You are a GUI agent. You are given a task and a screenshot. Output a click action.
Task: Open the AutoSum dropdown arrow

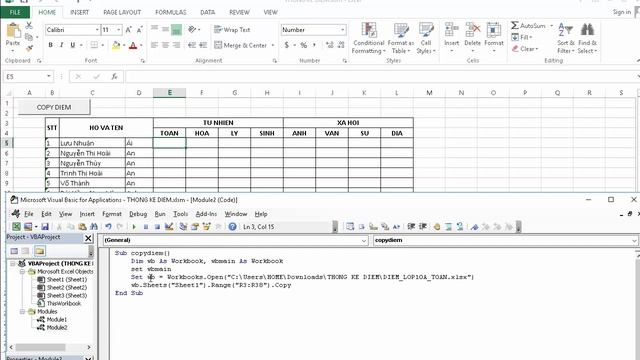coord(551,26)
